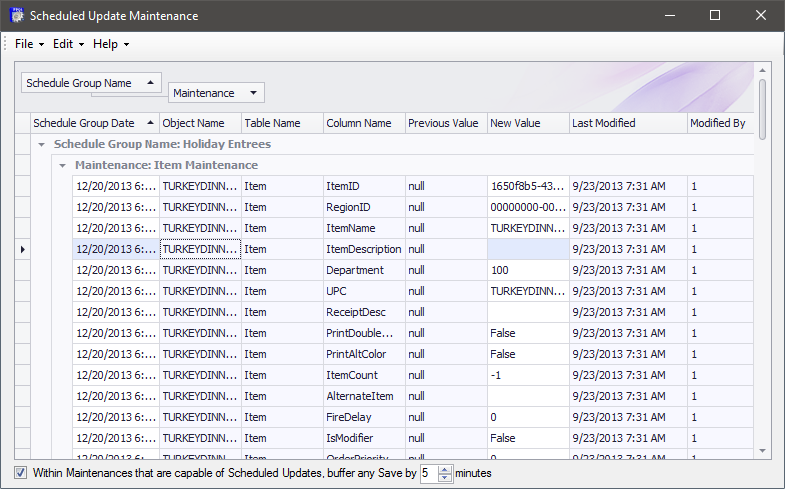The width and height of the screenshot is (785, 489).
Task: Click the new value 00000000-00... cell
Action: point(528,207)
